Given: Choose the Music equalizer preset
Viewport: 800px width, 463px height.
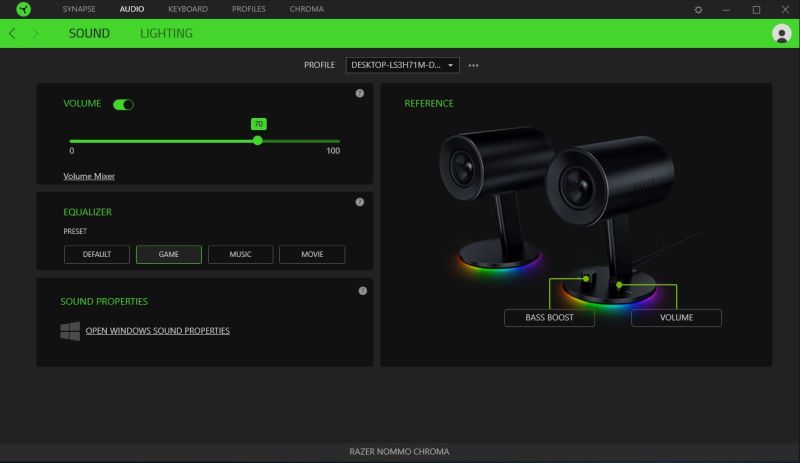Looking at the screenshot, I should pyautogui.click(x=240, y=254).
